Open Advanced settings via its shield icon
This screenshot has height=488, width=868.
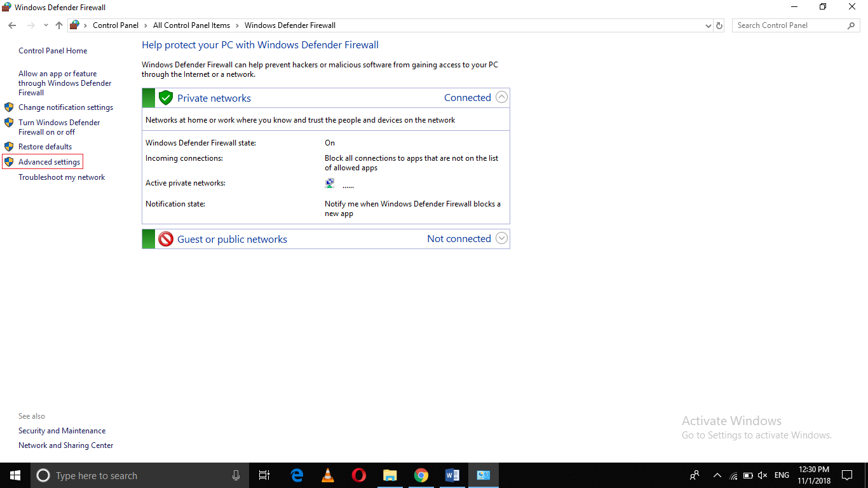pyautogui.click(x=9, y=161)
